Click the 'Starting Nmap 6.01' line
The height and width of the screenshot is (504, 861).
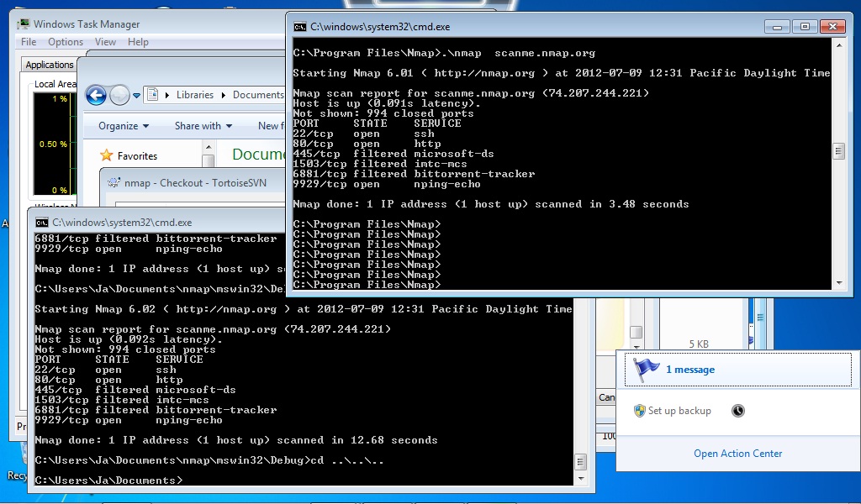pyautogui.click(x=561, y=73)
